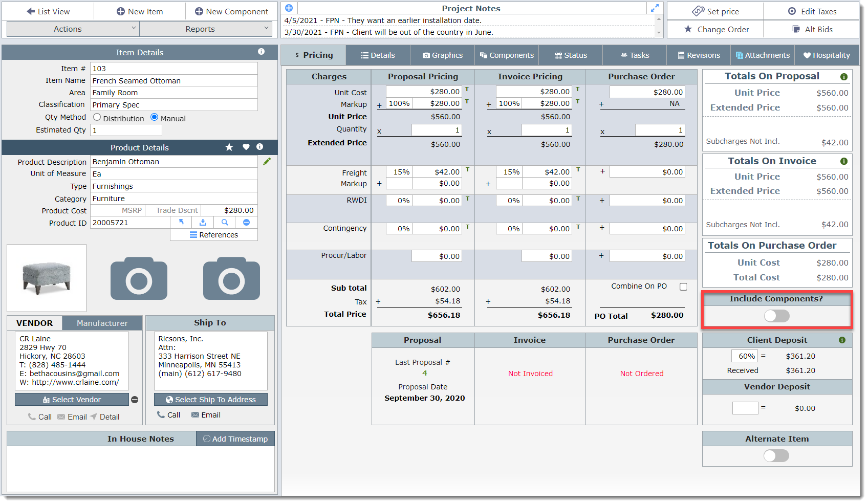Viewport: 868px width, 504px height.
Task: Call the Ship To contact
Action: 168,415
